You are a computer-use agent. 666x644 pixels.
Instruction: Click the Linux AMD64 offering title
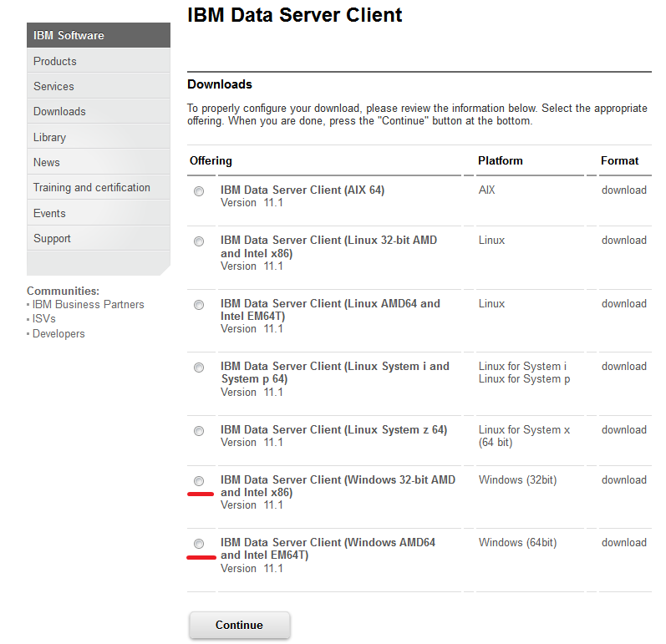point(330,310)
